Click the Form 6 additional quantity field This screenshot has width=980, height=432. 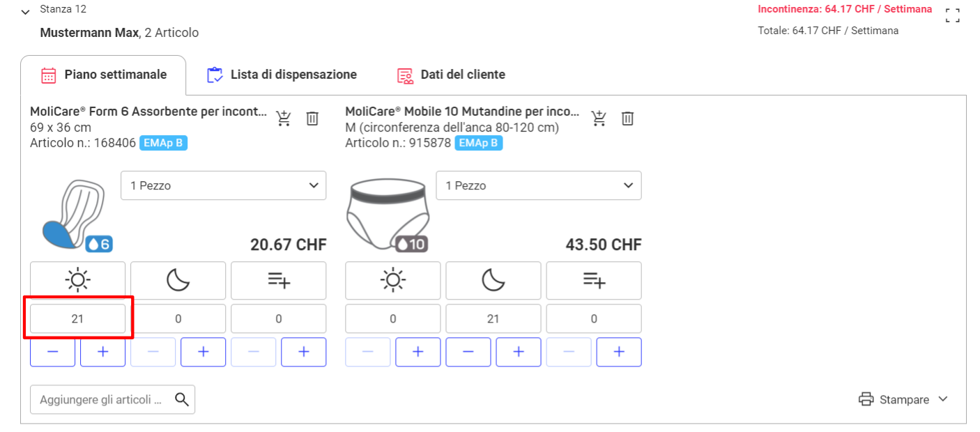(x=278, y=318)
